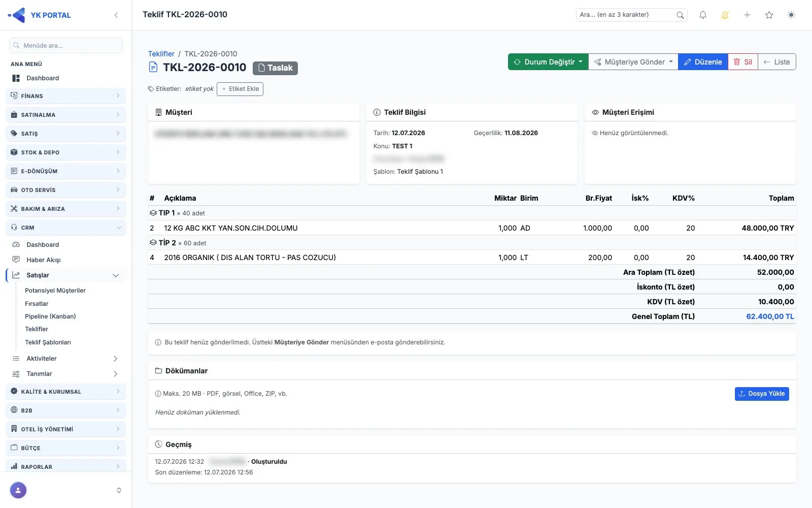Open the Durum Değiştir dropdown
Screen dimensions: 812x508
[x=548, y=62]
